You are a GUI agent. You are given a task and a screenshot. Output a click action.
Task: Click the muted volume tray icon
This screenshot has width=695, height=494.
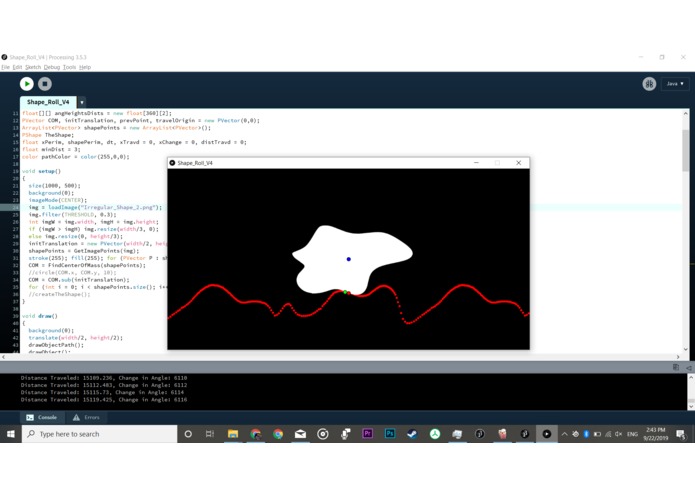tap(619, 434)
